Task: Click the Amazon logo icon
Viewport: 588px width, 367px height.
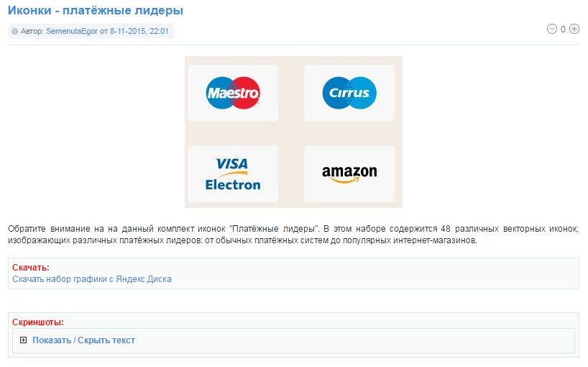Action: tap(349, 174)
